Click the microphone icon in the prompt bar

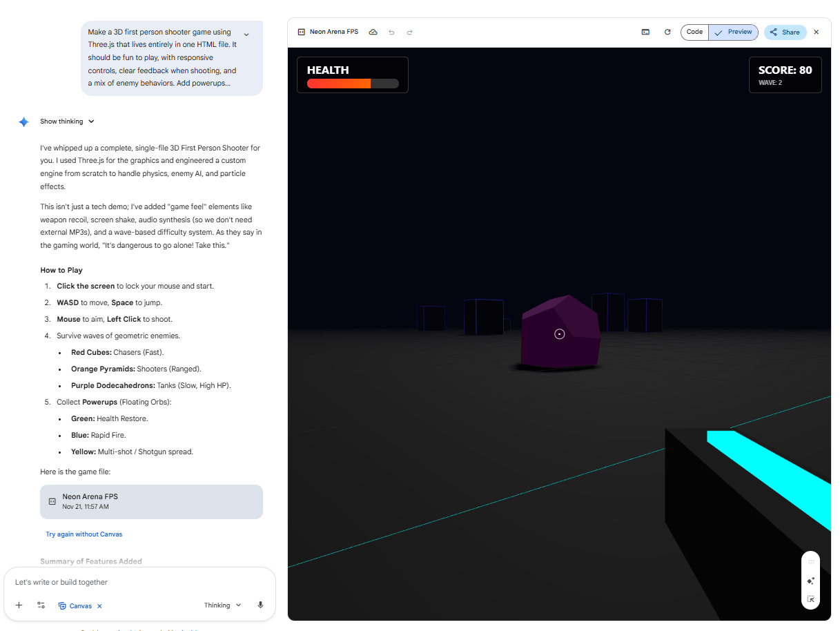260,604
